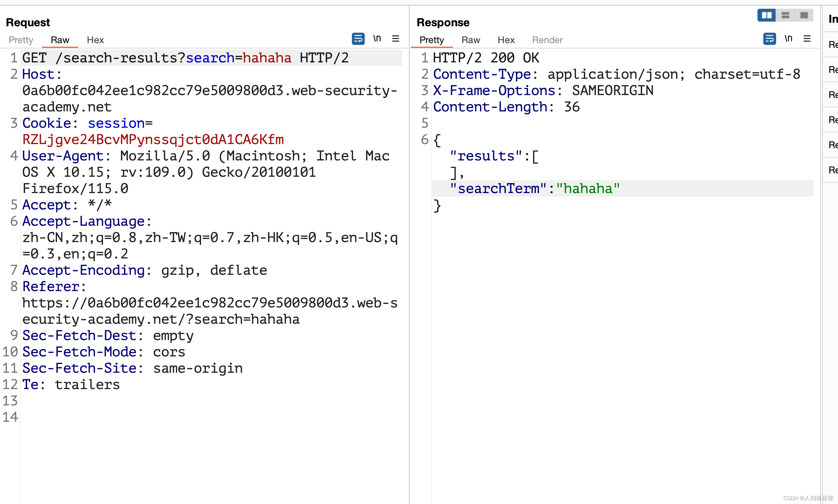Viewport: 838px width, 504px height.
Task: Switch Request view to Hex tab
Action: pyautogui.click(x=95, y=40)
